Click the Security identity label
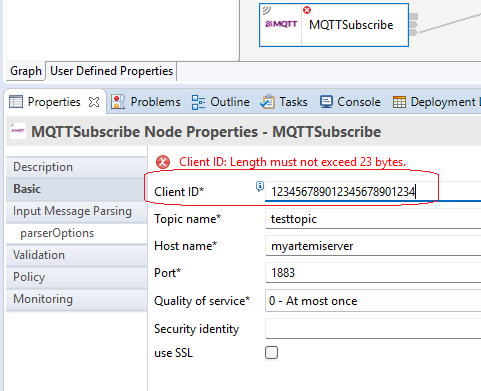Viewport: 481px width, 391px height. pyautogui.click(x=196, y=329)
